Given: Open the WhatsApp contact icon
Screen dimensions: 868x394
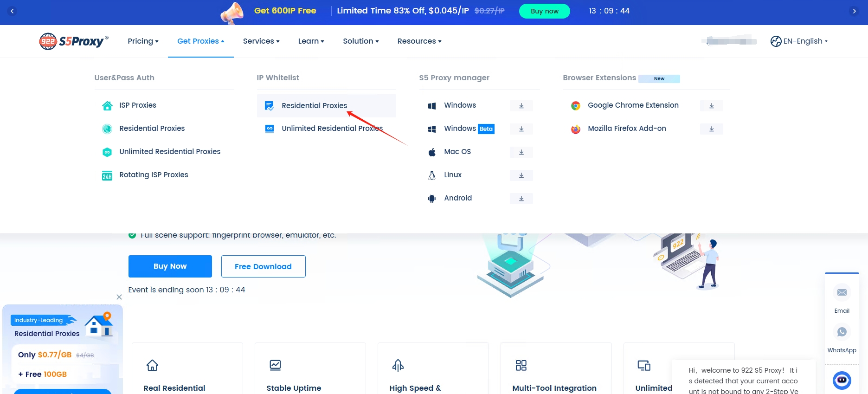Looking at the screenshot, I should pyautogui.click(x=842, y=332).
